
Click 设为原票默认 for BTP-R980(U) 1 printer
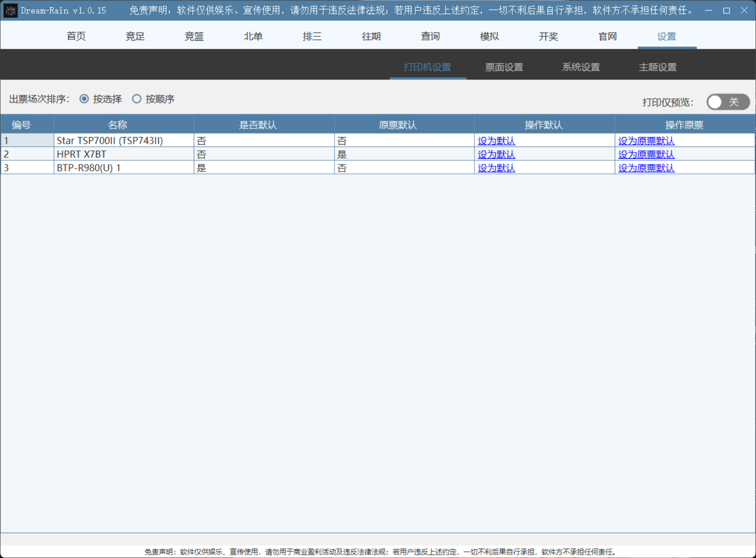point(646,168)
